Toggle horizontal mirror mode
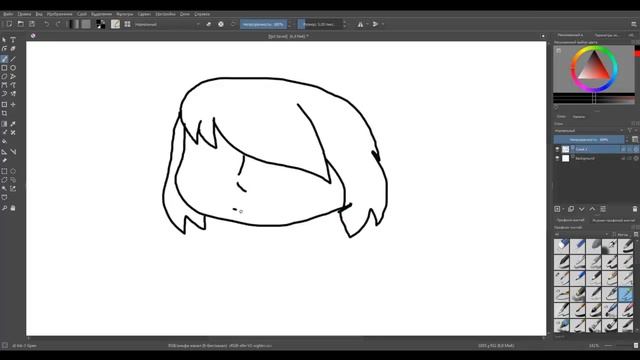 [x=360, y=24]
